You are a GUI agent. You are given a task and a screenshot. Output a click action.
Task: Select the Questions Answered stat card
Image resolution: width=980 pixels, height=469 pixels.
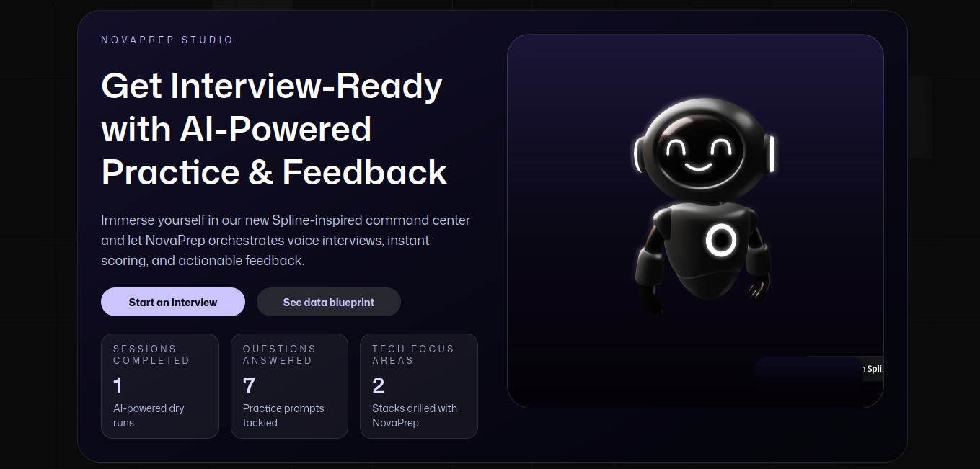[x=289, y=385]
